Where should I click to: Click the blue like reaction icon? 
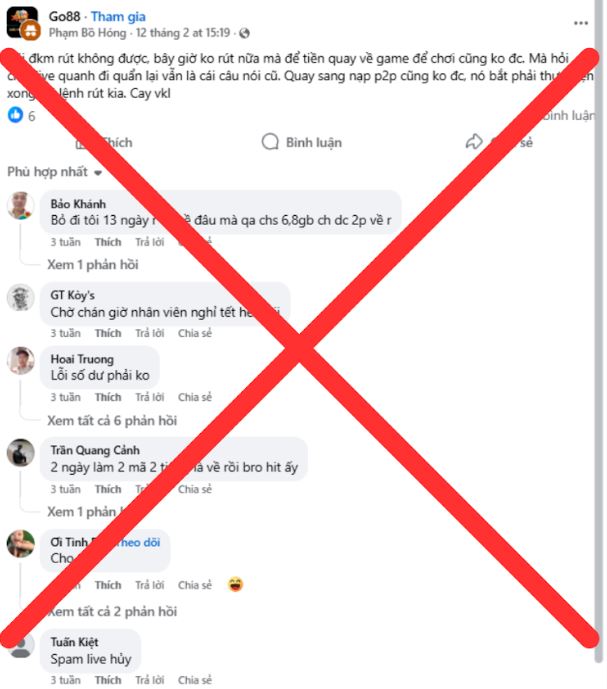tap(15, 115)
